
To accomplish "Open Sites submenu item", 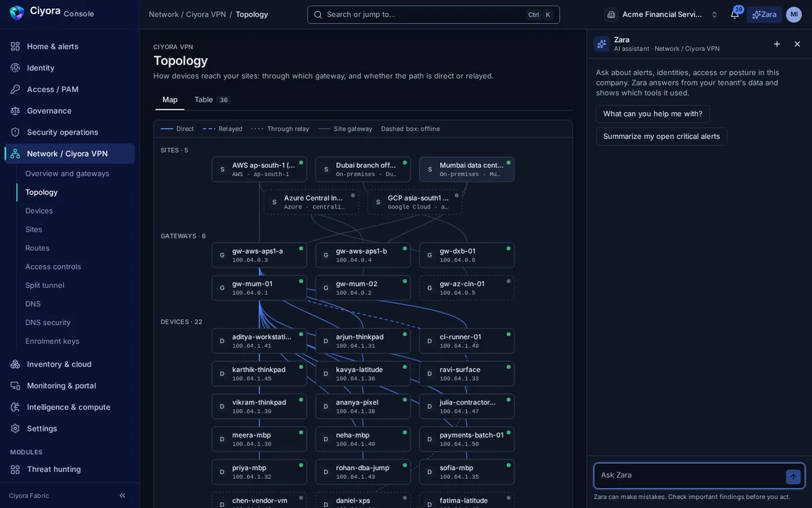I will coord(34,230).
